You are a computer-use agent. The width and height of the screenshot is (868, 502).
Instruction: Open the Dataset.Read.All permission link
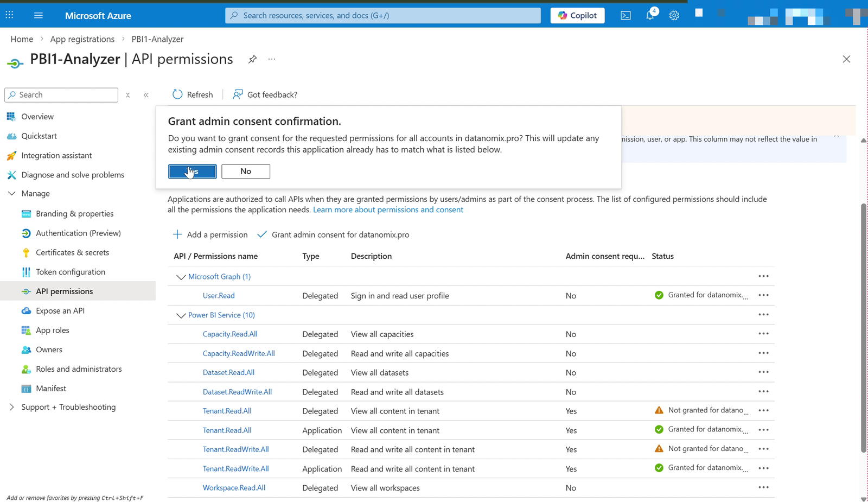228,373
